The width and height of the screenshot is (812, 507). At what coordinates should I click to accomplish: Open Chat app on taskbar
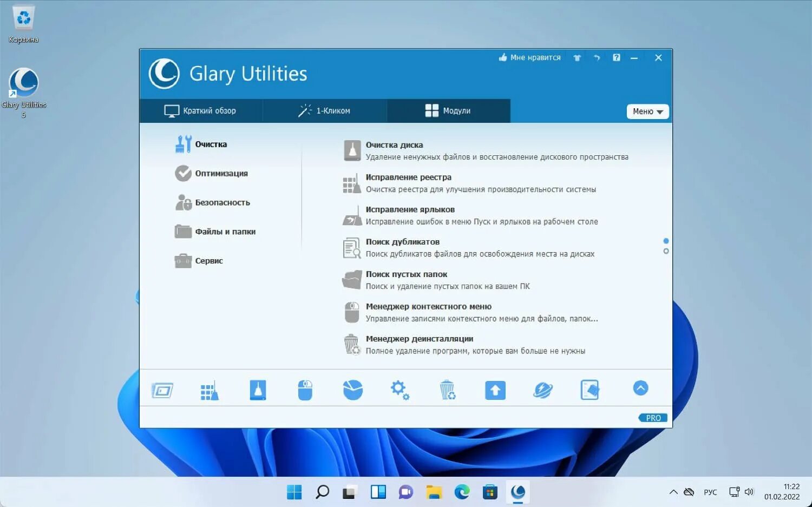pyautogui.click(x=406, y=492)
